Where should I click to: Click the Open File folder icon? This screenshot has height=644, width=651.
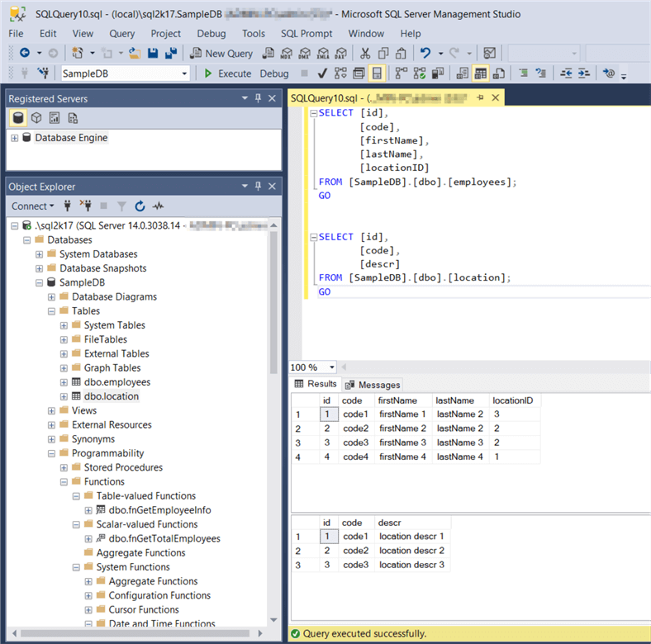[134, 53]
